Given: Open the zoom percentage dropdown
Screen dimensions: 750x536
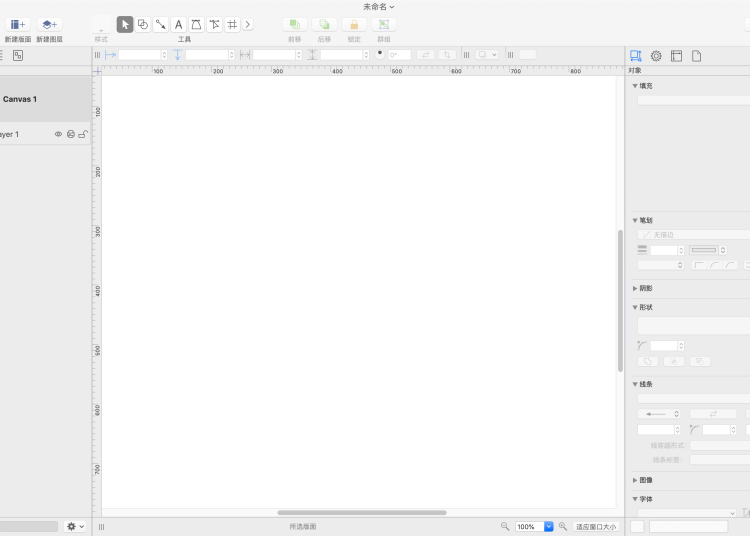Looking at the screenshot, I should (x=548, y=526).
